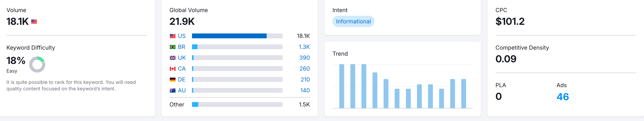This screenshot has width=644, height=121.
Task: Click the Germany flag icon
Action: pyautogui.click(x=172, y=80)
